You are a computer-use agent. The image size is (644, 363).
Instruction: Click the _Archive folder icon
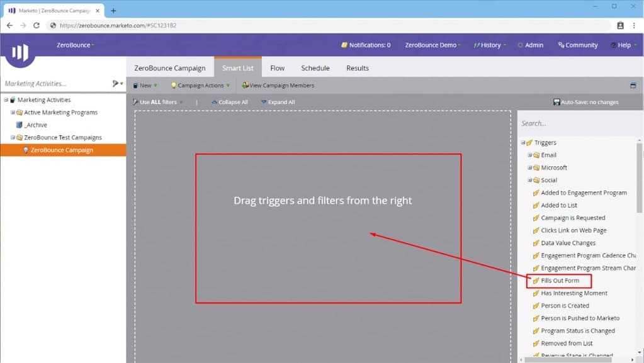point(19,125)
